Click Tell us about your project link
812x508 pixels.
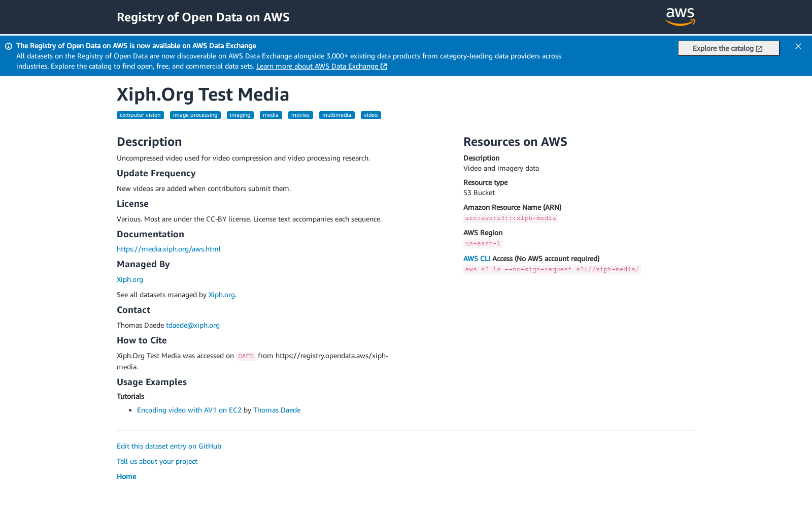coord(157,461)
